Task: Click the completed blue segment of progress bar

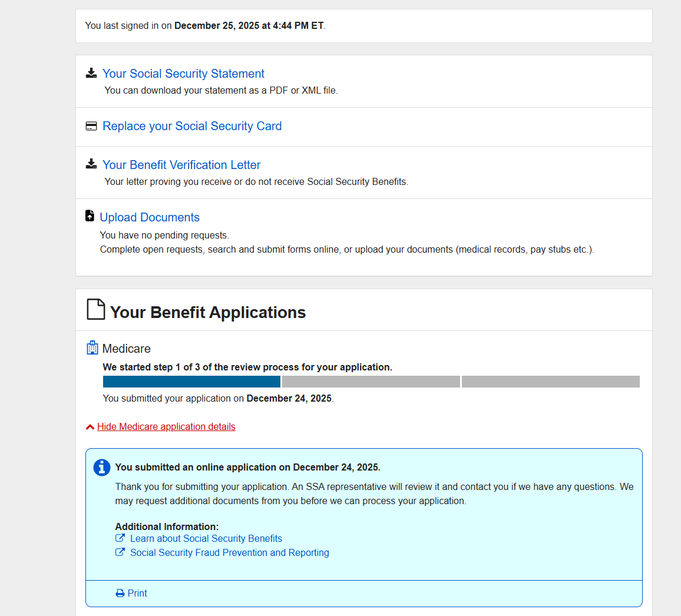Action: click(191, 382)
